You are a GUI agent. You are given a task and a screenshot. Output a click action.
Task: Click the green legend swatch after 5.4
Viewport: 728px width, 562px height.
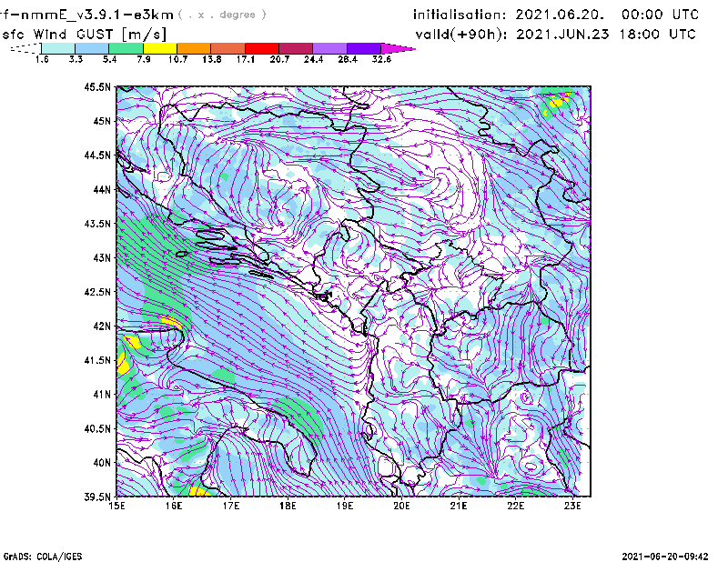coord(126,48)
